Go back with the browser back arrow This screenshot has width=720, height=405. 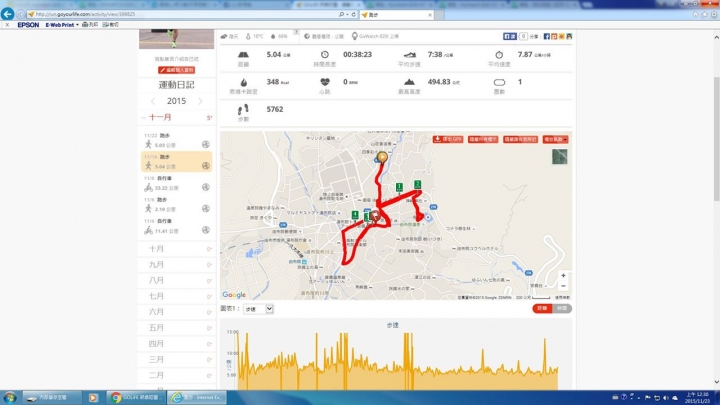[7, 14]
